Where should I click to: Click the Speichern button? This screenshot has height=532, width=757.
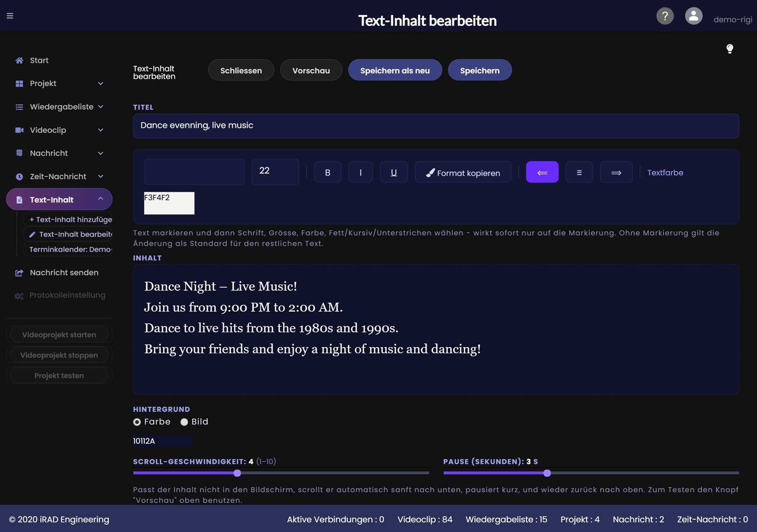(x=480, y=70)
